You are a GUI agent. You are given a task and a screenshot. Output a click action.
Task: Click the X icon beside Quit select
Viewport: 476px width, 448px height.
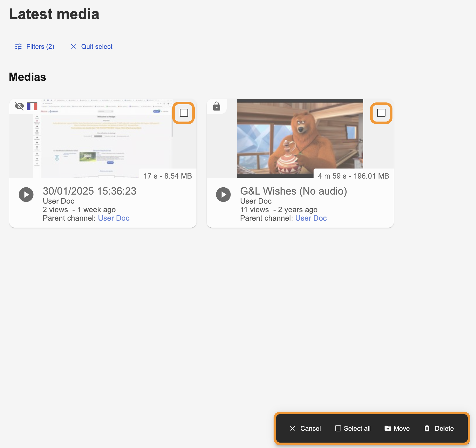point(73,46)
